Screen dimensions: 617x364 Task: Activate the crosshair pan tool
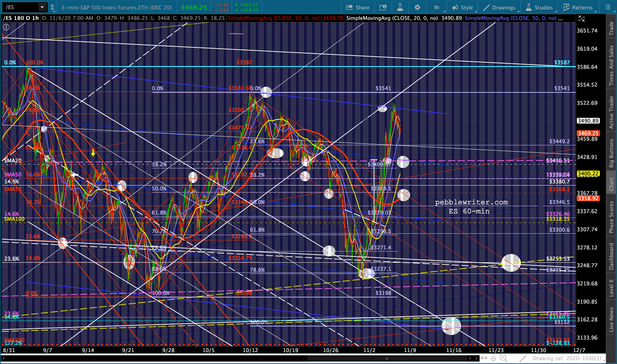pos(493,358)
